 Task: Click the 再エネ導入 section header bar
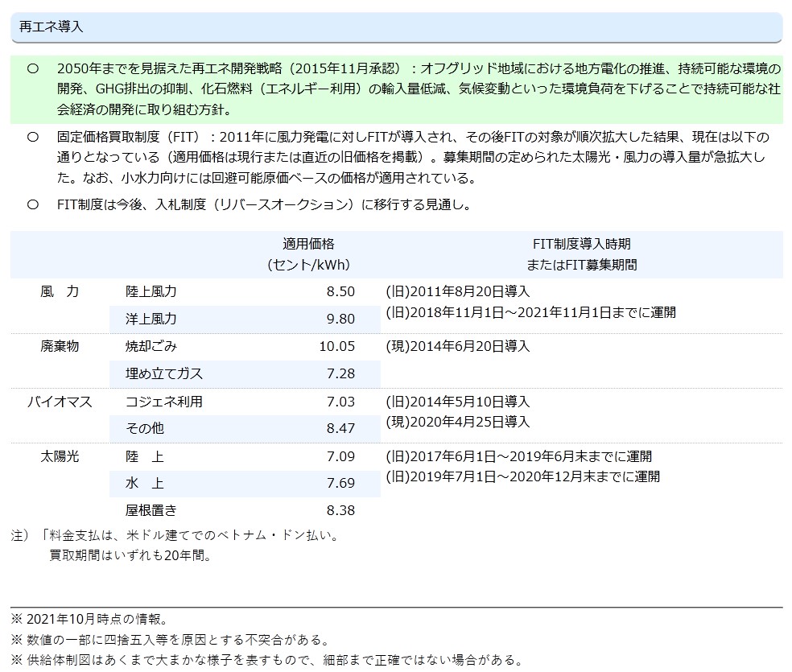tap(396, 27)
